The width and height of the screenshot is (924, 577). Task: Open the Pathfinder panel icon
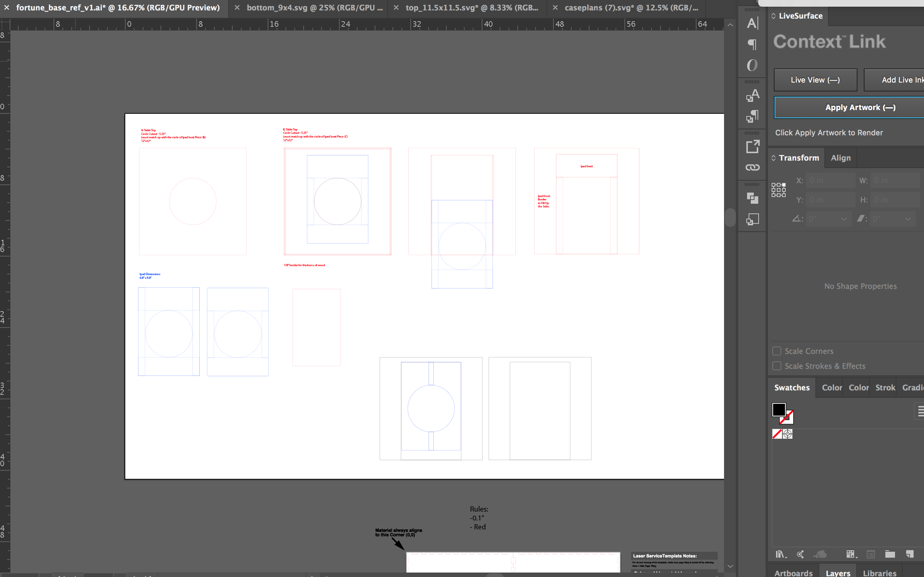point(752,198)
